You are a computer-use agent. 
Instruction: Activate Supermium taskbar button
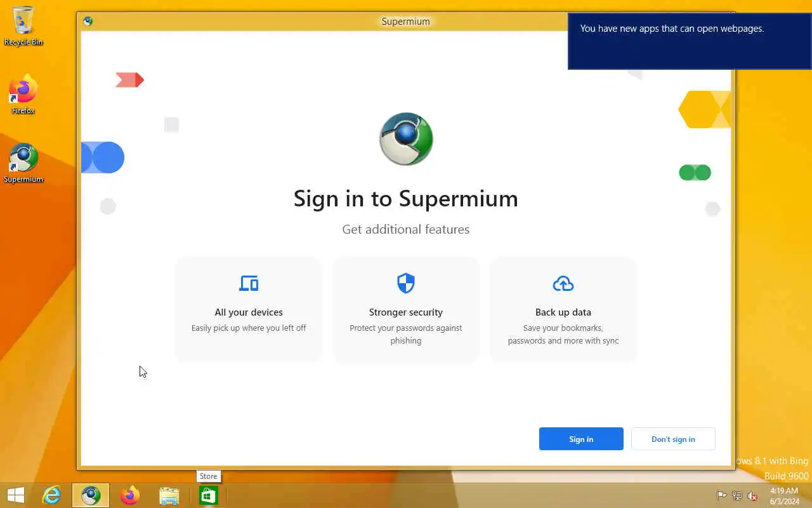point(91,495)
